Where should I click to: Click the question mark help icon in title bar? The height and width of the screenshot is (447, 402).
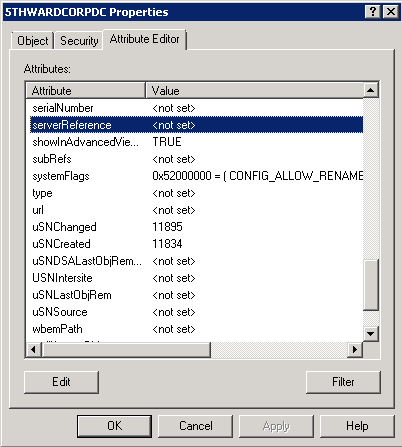coord(373,12)
